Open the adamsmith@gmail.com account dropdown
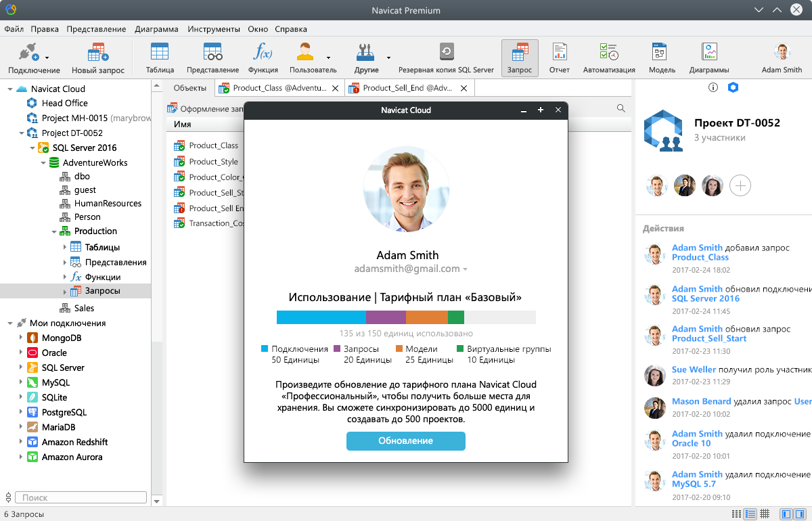The image size is (812, 521). (x=465, y=269)
